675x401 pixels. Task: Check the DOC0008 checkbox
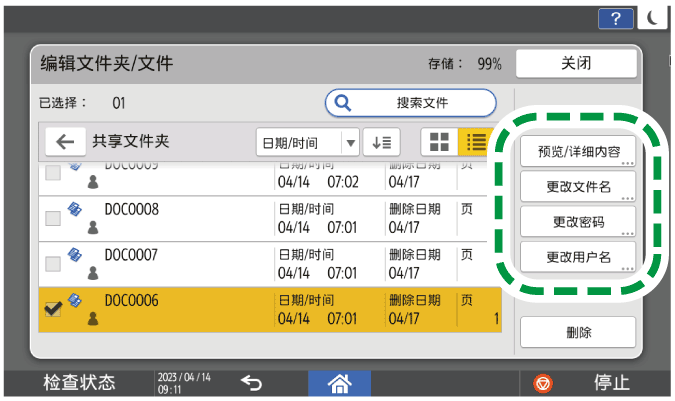click(x=54, y=218)
